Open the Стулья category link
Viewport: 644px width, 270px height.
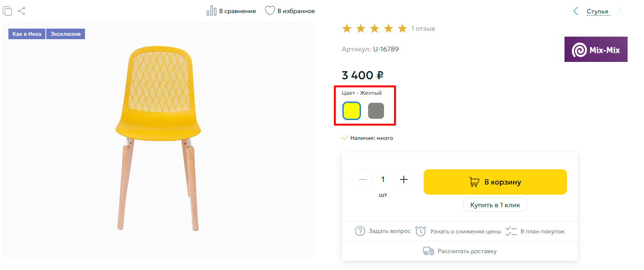click(x=597, y=11)
